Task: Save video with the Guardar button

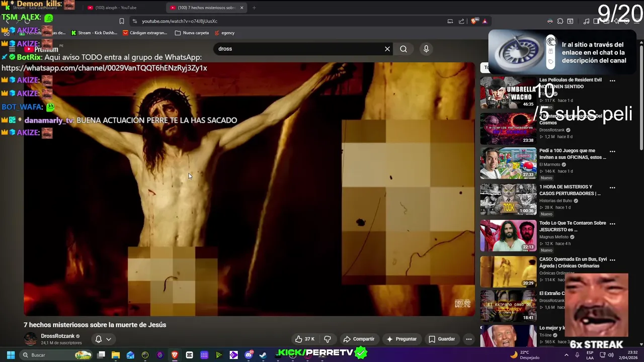Action: 442,339
